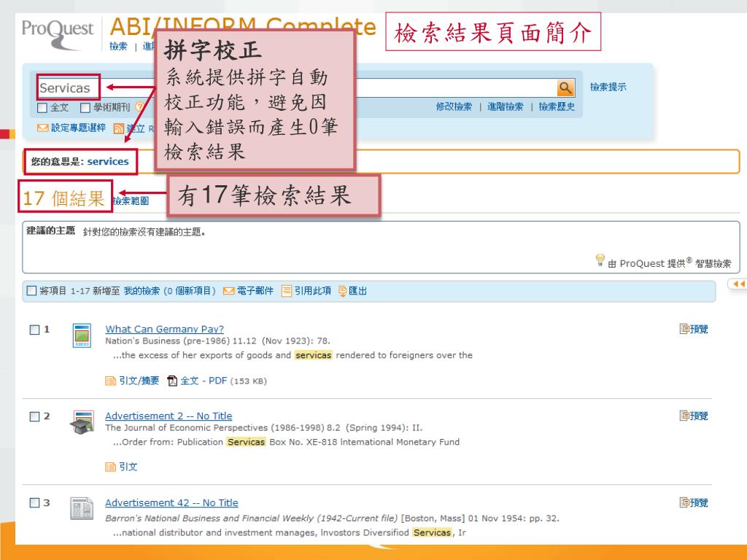747x560 pixels.
Task: Click the 建議的主題 suggested subjects heading
Action: [x=51, y=231]
